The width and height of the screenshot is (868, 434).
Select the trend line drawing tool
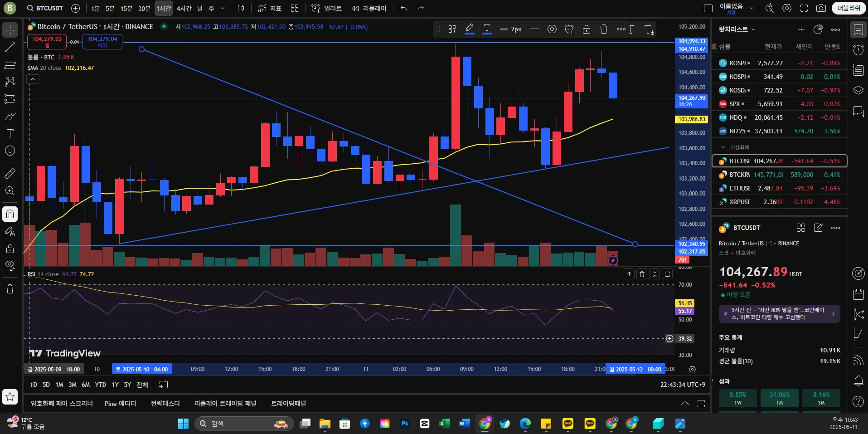pos(10,47)
